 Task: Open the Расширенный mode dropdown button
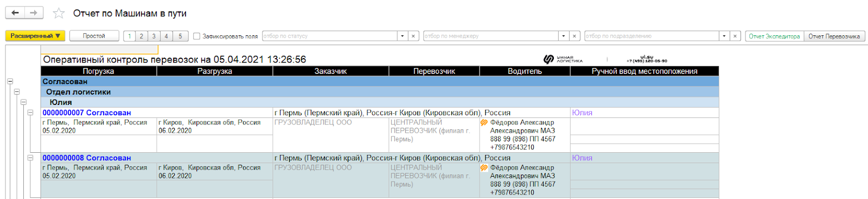tap(35, 36)
